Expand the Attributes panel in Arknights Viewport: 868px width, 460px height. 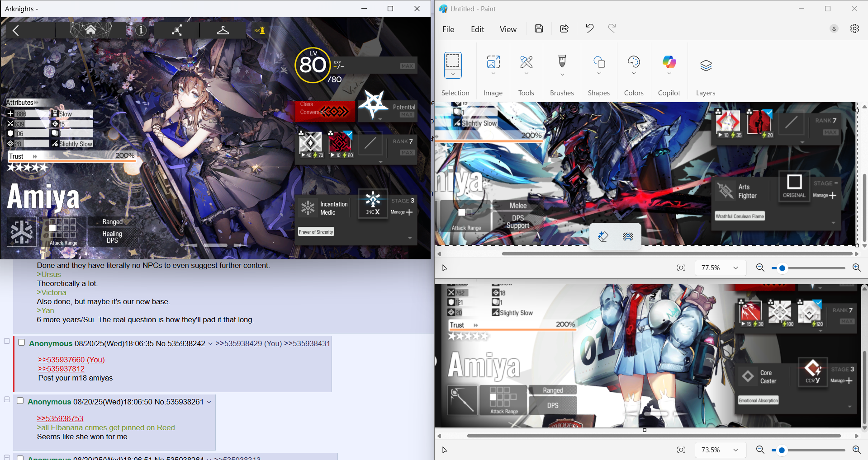coord(23,103)
